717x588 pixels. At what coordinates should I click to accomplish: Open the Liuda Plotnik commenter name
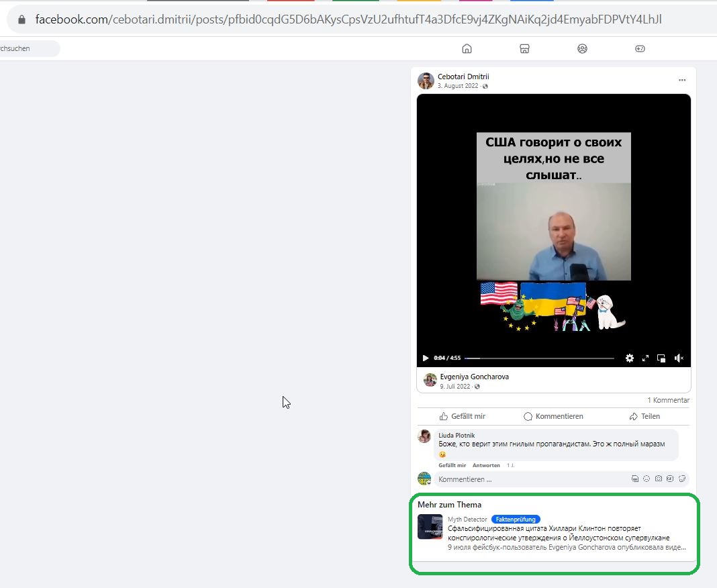[x=457, y=435]
